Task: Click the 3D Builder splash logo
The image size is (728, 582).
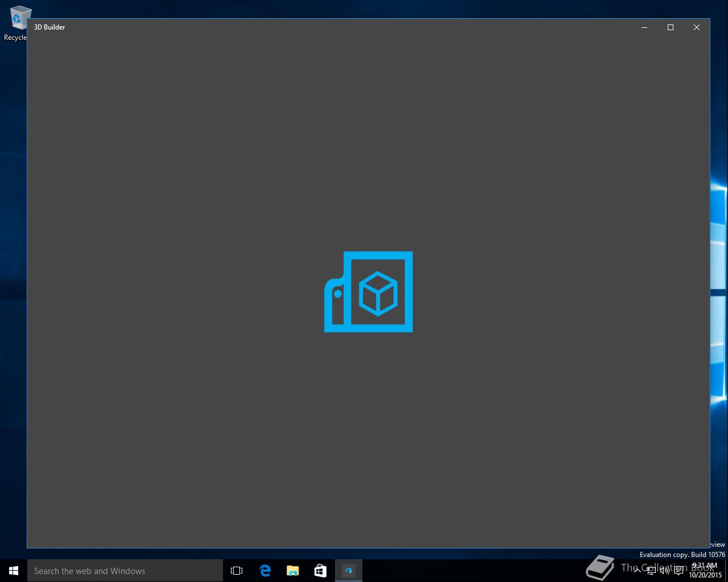Action: coord(369,292)
